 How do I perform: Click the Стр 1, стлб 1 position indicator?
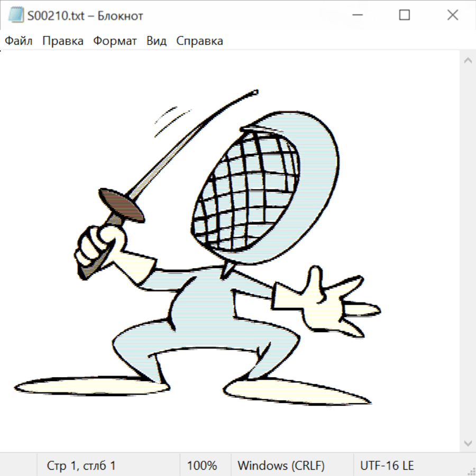click(x=81, y=465)
